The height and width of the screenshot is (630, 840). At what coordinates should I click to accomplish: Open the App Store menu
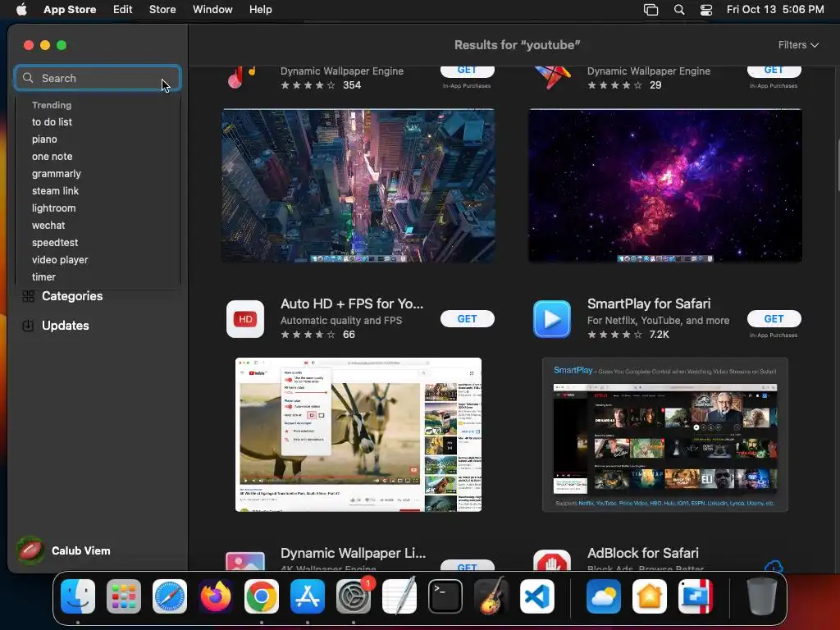[x=70, y=10]
